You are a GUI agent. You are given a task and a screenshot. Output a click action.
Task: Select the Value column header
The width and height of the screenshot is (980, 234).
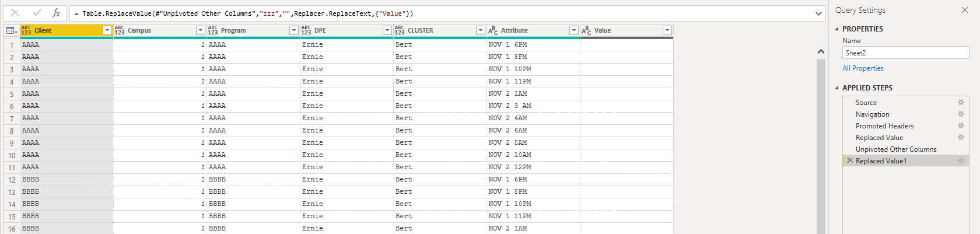coord(626,30)
